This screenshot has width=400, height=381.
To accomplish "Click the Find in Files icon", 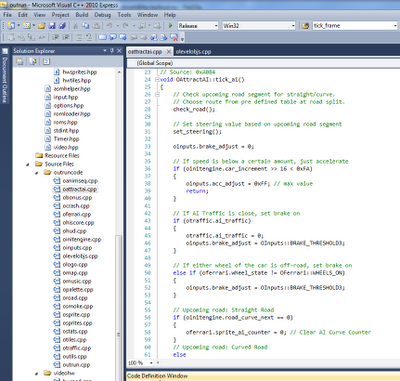I will [305, 26].
